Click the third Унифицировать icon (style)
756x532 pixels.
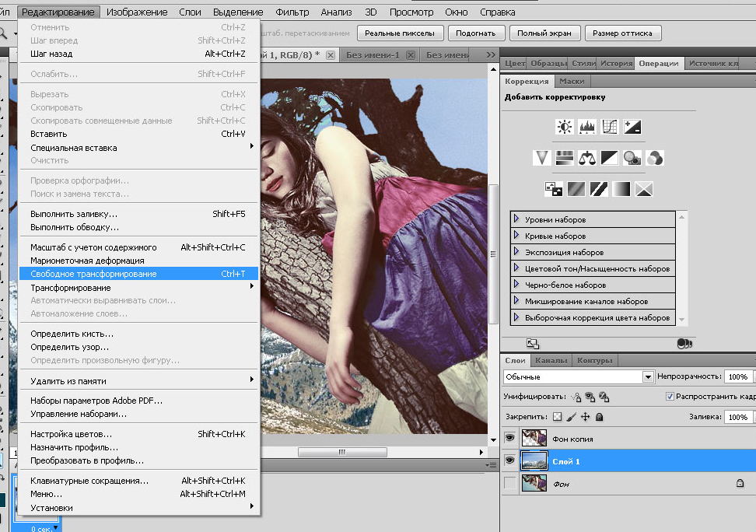[604, 397]
